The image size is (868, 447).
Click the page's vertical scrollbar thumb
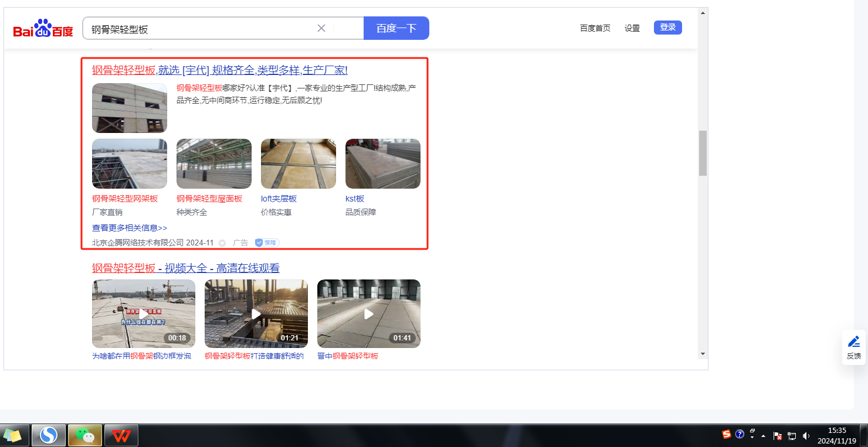pos(703,153)
